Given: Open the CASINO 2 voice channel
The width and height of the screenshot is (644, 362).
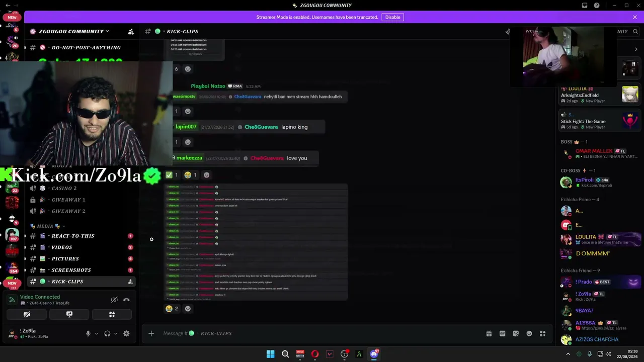Looking at the screenshot, I should [80, 188].
